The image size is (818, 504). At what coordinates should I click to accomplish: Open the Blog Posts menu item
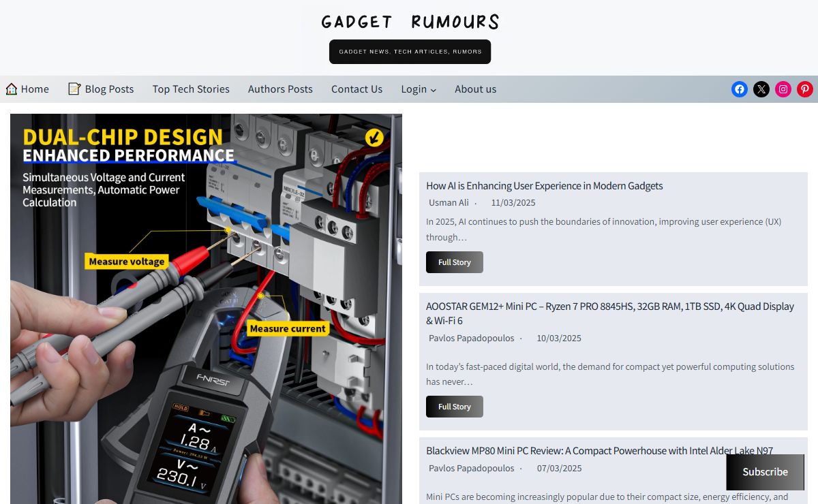(x=109, y=89)
